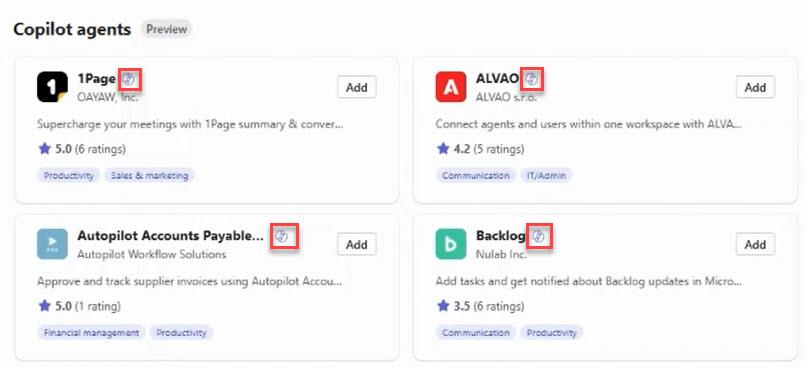This screenshot has height=368, width=807.
Task: Add the Backlog agent
Action: [x=755, y=244]
